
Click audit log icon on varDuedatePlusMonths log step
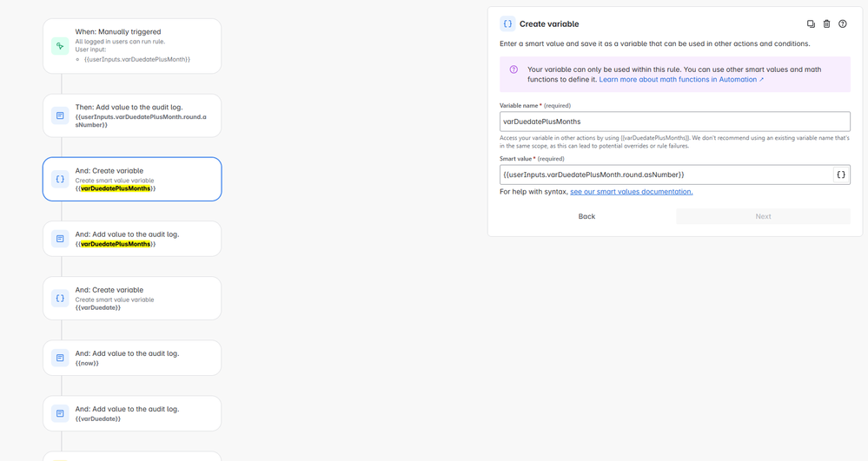click(x=60, y=239)
